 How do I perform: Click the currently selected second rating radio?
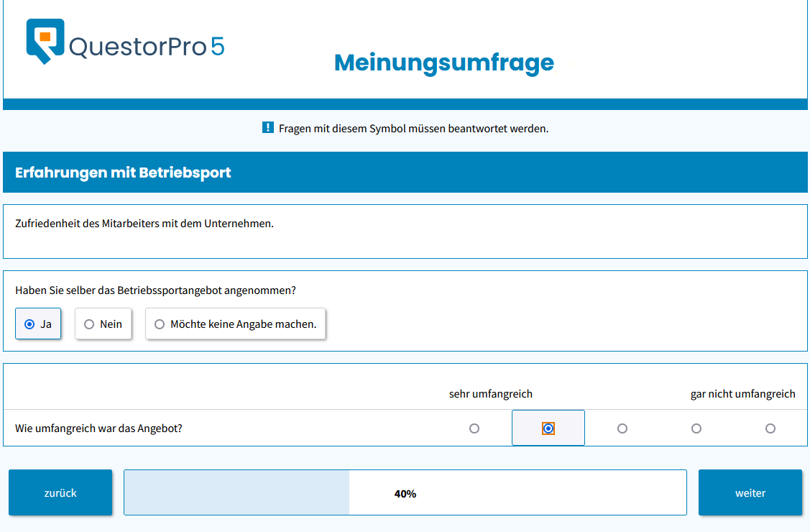click(548, 428)
